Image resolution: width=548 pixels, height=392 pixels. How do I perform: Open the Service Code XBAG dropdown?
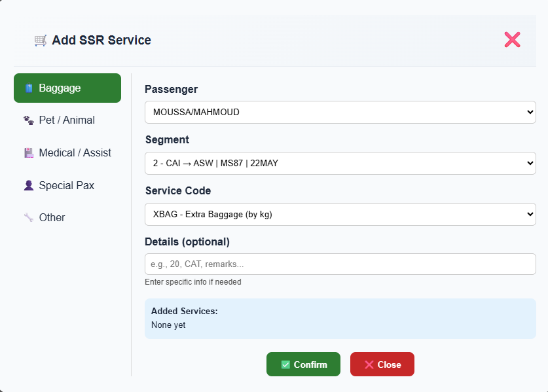(340, 214)
